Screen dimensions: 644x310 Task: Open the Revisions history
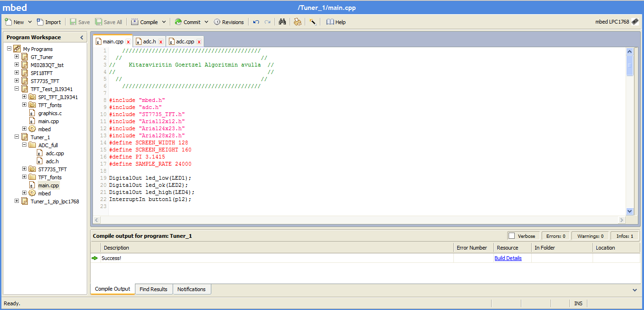click(229, 22)
